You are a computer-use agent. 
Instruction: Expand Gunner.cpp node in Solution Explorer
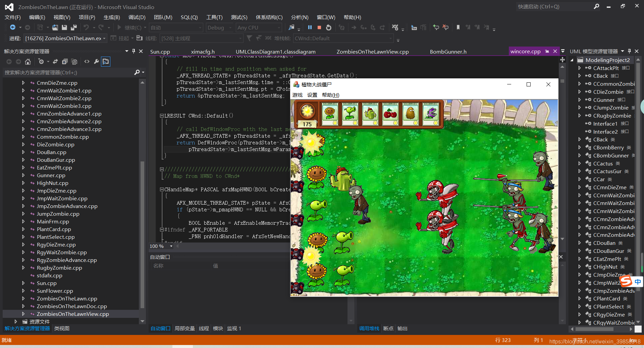(x=23, y=175)
